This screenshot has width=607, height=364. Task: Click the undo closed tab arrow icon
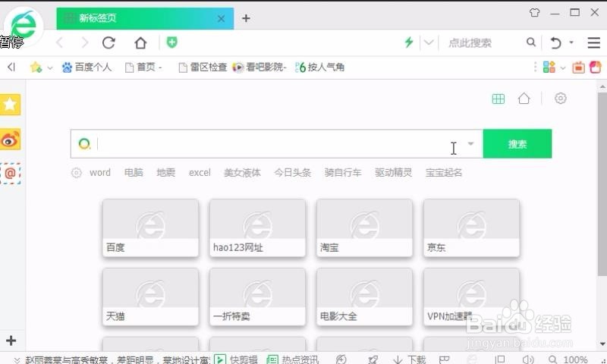pyautogui.click(x=555, y=42)
